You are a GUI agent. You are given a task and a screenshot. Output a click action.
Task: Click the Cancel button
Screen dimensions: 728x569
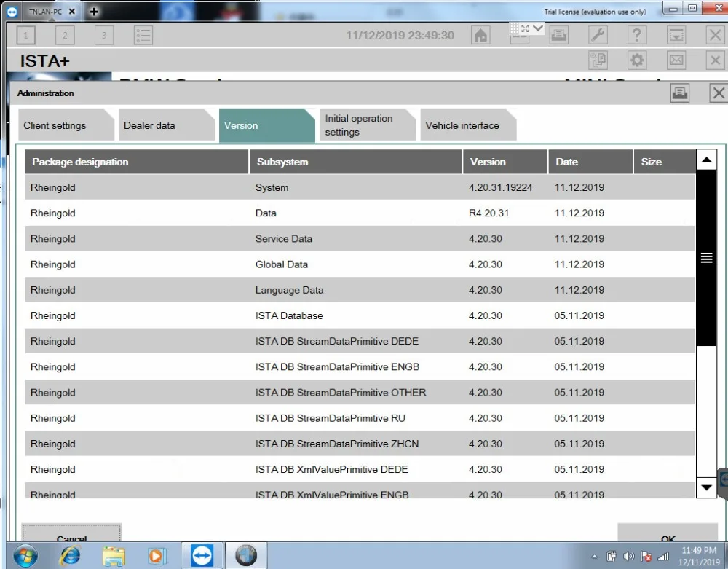(x=71, y=533)
